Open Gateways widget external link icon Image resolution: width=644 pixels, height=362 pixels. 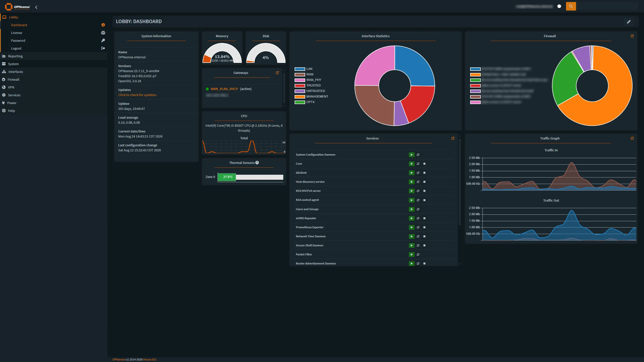277,73
